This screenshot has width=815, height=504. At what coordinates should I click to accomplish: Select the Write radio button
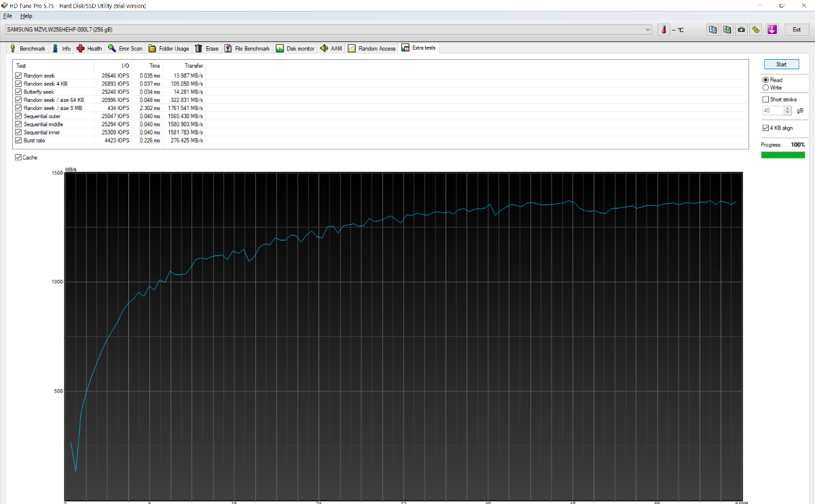point(766,88)
